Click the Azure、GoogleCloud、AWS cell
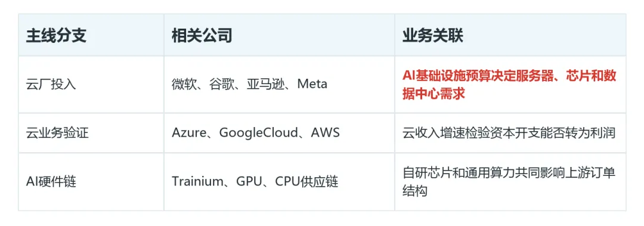This screenshot has width=644, height=226. point(279,133)
